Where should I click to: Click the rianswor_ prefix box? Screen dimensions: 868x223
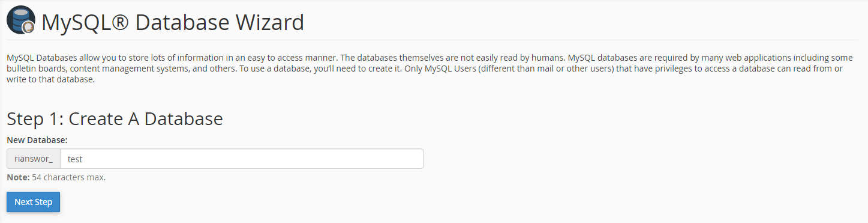tap(34, 159)
